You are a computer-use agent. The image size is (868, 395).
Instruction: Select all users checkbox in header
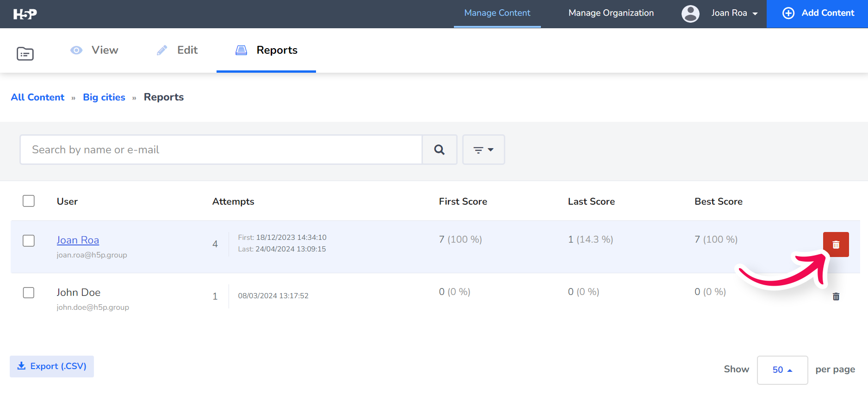pyautogui.click(x=29, y=201)
